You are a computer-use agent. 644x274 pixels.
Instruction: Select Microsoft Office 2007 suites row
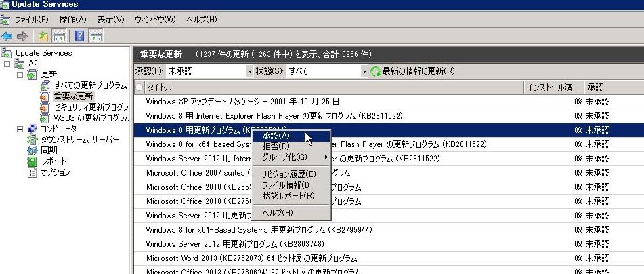coord(389,173)
